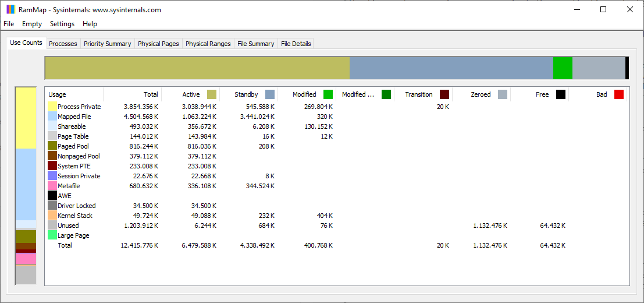
Task: Click the Nonpaged Pool brown swatch
Action: (x=52, y=156)
